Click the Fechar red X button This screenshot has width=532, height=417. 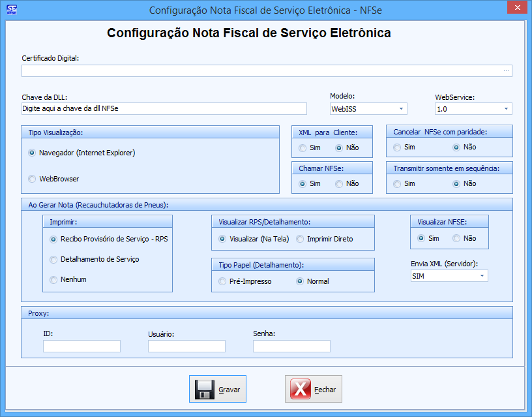coord(314,390)
